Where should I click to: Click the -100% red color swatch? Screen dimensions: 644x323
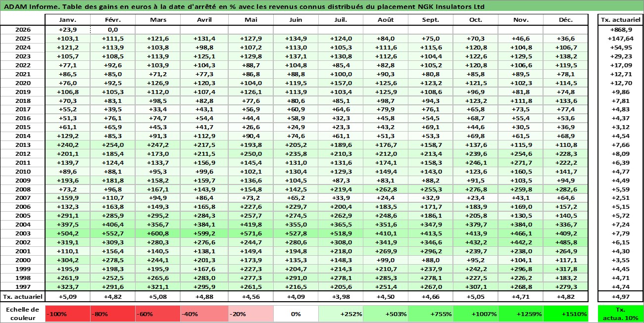point(67,314)
